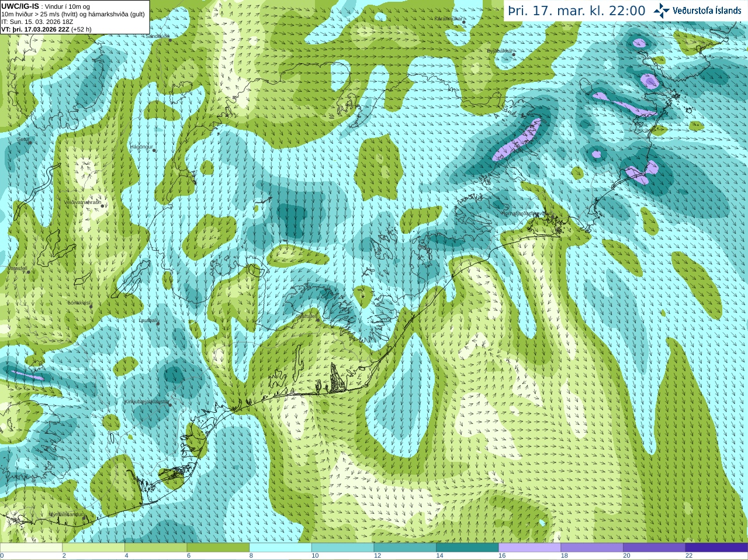The height and width of the screenshot is (560, 748).
Task: Pick the 0–2 m/s palest legend swatch
Action: [31, 548]
